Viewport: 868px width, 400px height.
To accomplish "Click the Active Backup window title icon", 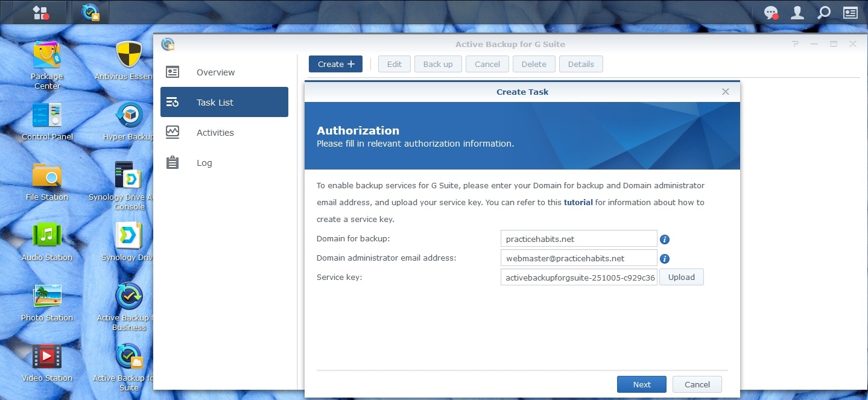I will click(168, 44).
